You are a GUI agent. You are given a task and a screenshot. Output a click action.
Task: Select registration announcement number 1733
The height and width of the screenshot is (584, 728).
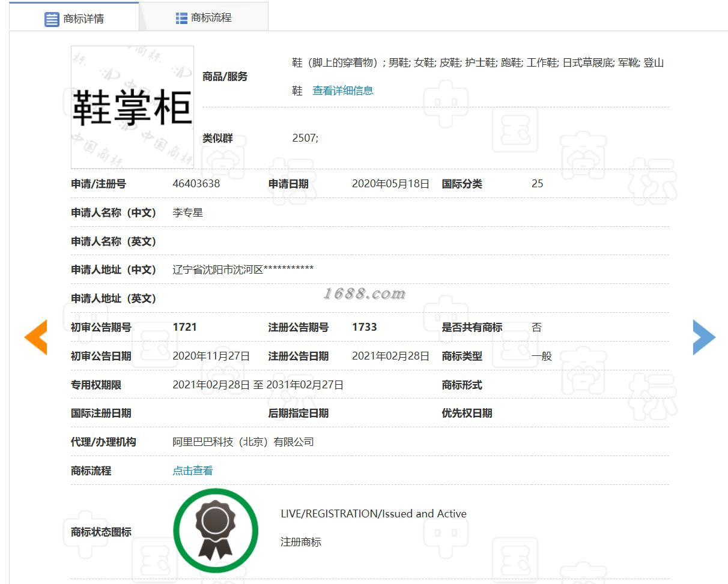tap(365, 327)
